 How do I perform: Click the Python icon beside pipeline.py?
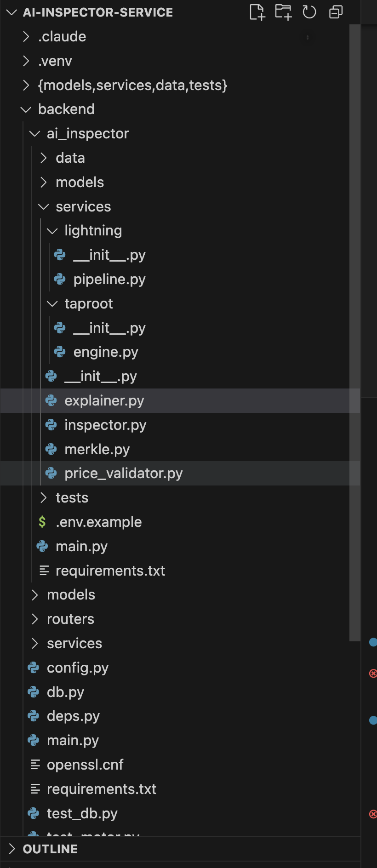tap(60, 279)
